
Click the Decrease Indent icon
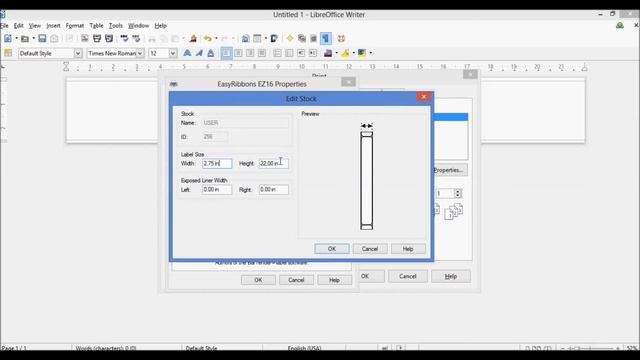point(301,53)
